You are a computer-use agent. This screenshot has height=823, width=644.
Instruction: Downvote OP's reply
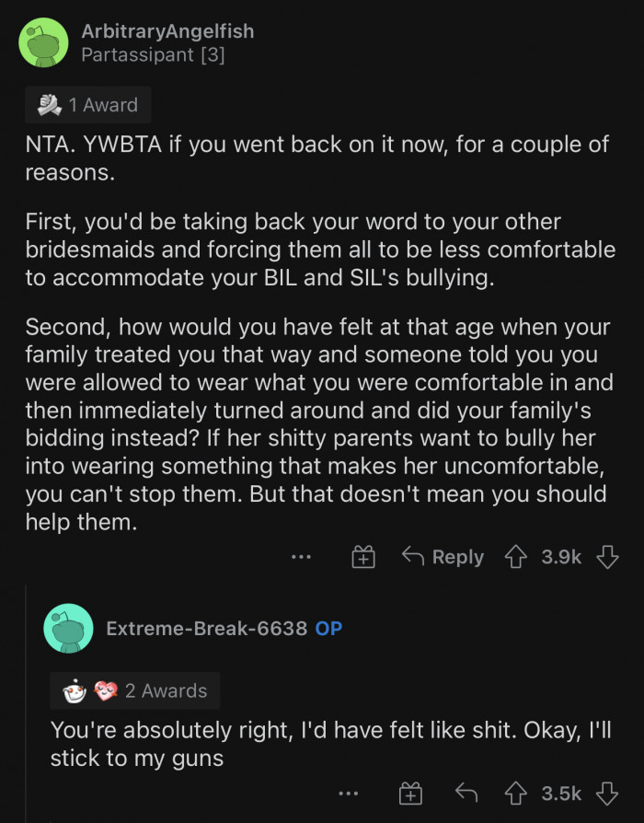pyautogui.click(x=609, y=793)
